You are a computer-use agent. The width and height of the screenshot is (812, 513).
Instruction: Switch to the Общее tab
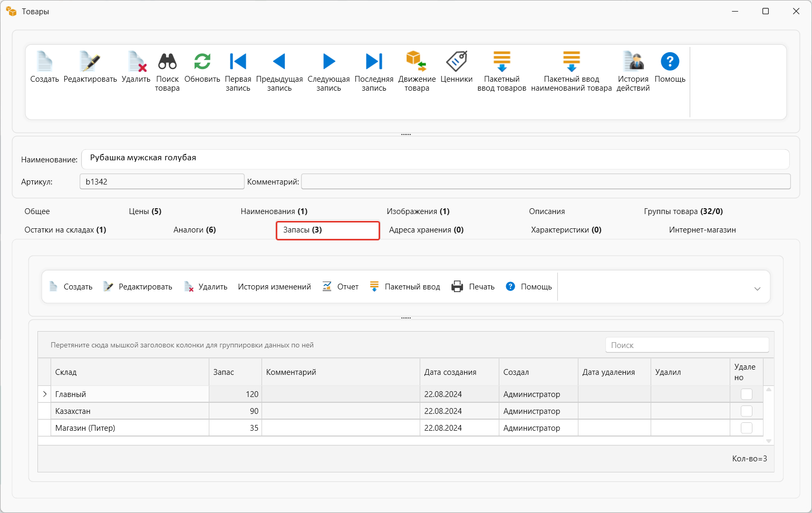click(37, 211)
